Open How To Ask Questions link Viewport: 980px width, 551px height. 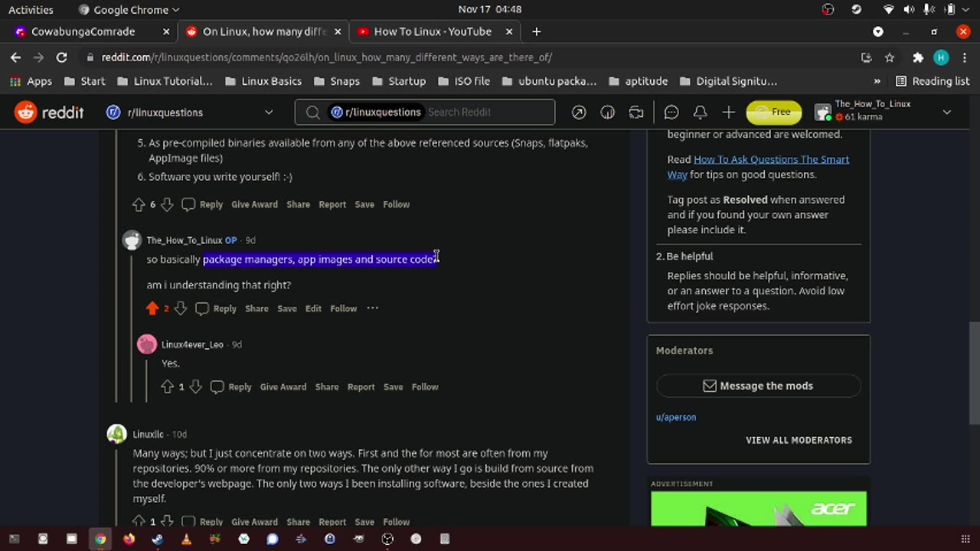pyautogui.click(x=758, y=167)
